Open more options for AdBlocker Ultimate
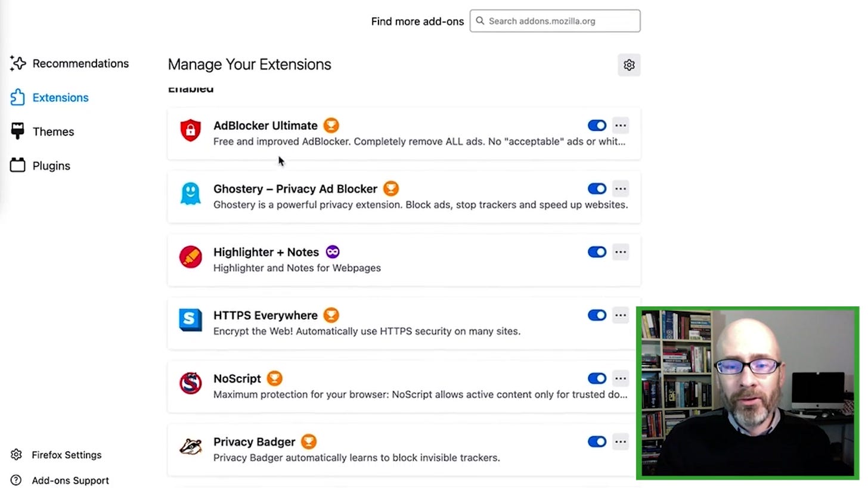The height and width of the screenshot is (488, 868). coord(621,125)
